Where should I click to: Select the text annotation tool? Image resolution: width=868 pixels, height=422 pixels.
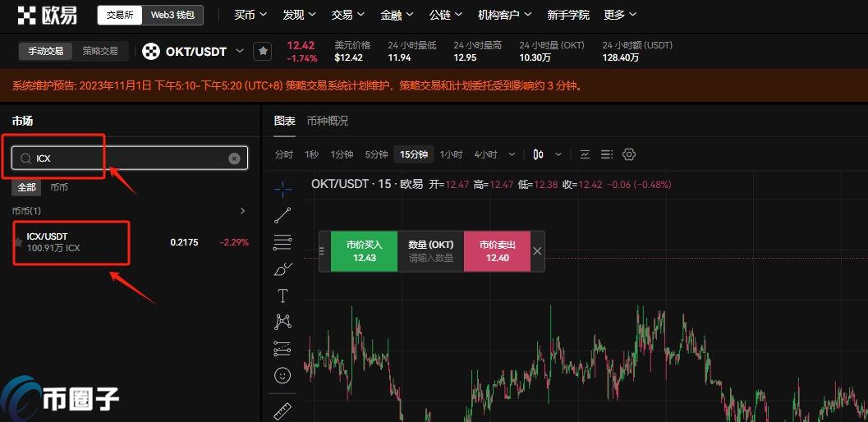point(282,296)
